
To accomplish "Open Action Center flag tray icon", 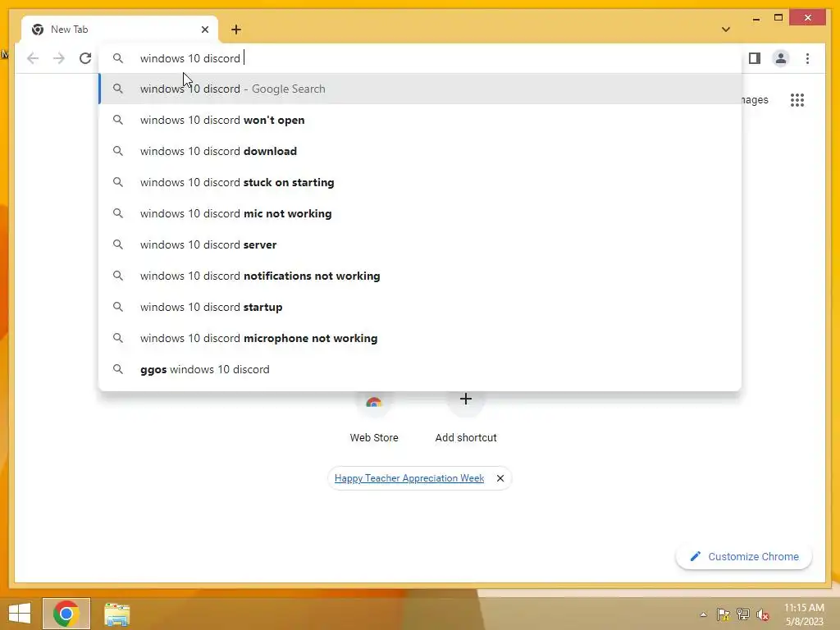I will click(724, 614).
